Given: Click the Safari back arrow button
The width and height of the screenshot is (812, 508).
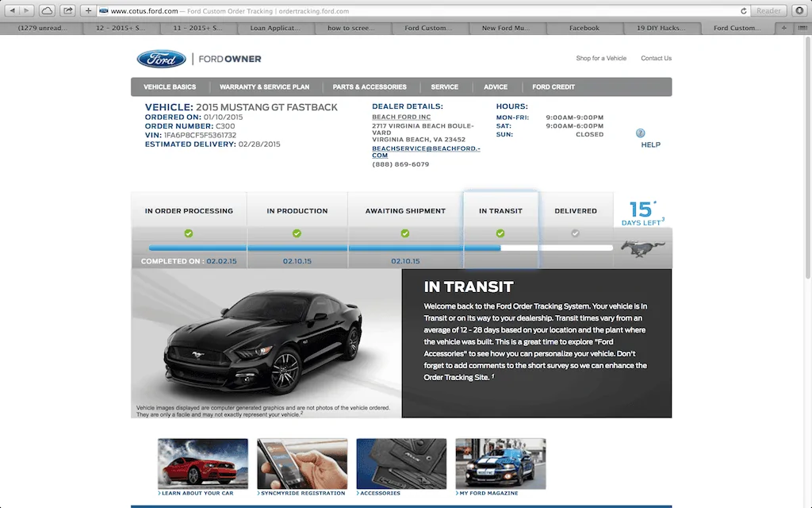Looking at the screenshot, I should coord(12,10).
